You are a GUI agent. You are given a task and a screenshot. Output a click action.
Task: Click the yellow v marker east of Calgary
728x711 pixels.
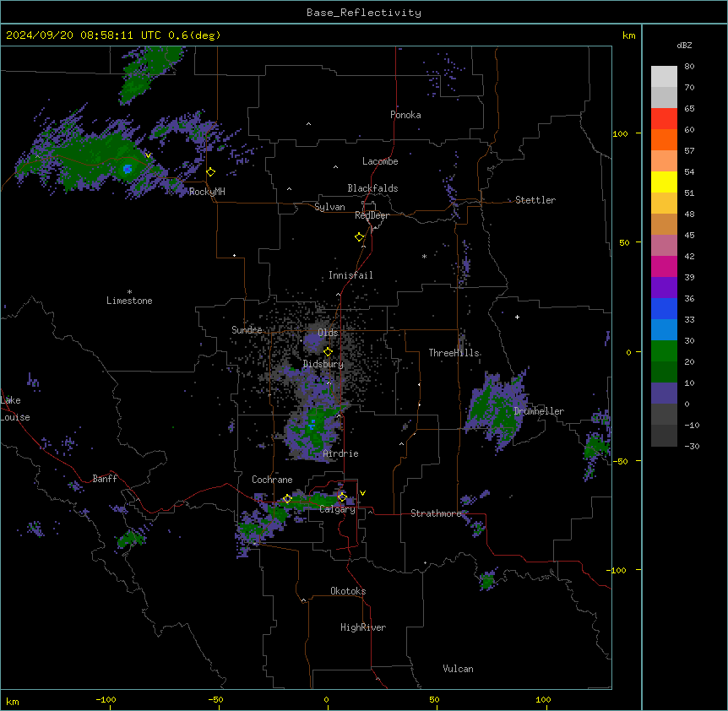coord(362,493)
